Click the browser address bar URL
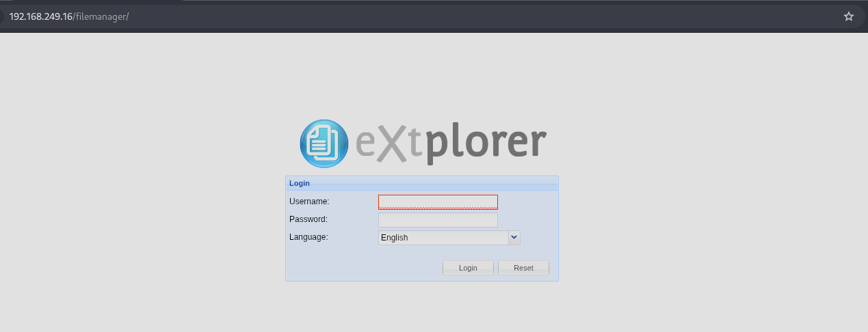 (69, 16)
